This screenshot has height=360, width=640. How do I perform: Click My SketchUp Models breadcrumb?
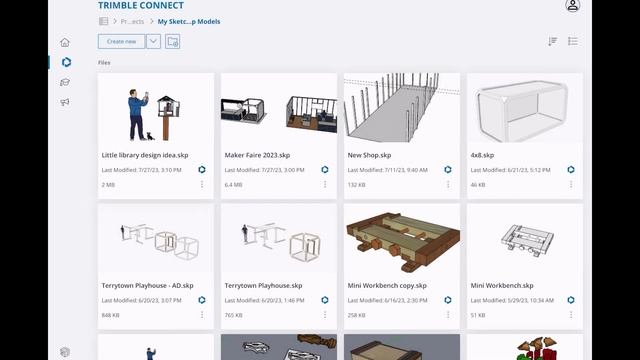[189, 22]
